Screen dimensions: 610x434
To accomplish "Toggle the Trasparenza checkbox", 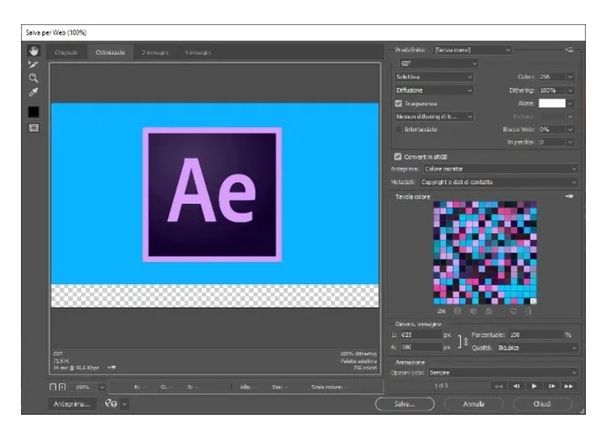I will (x=398, y=103).
